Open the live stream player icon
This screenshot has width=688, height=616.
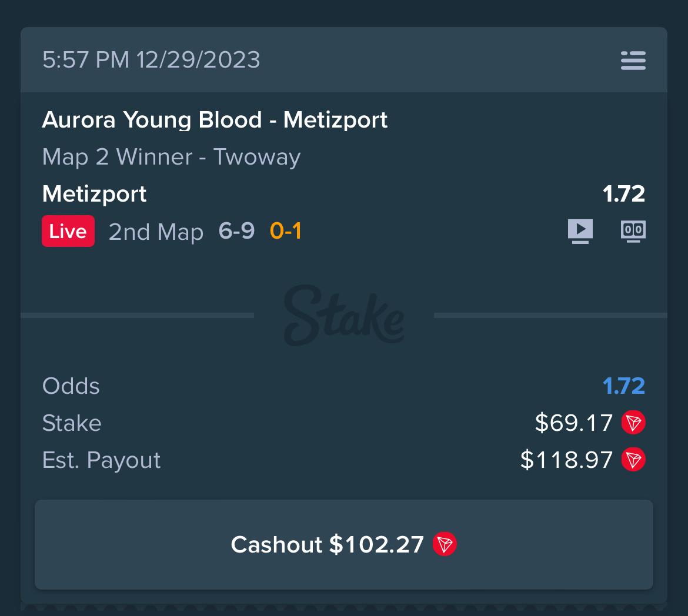point(580,231)
